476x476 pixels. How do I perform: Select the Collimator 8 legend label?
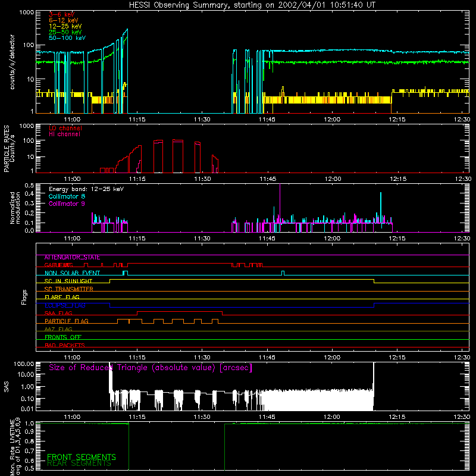(67, 196)
